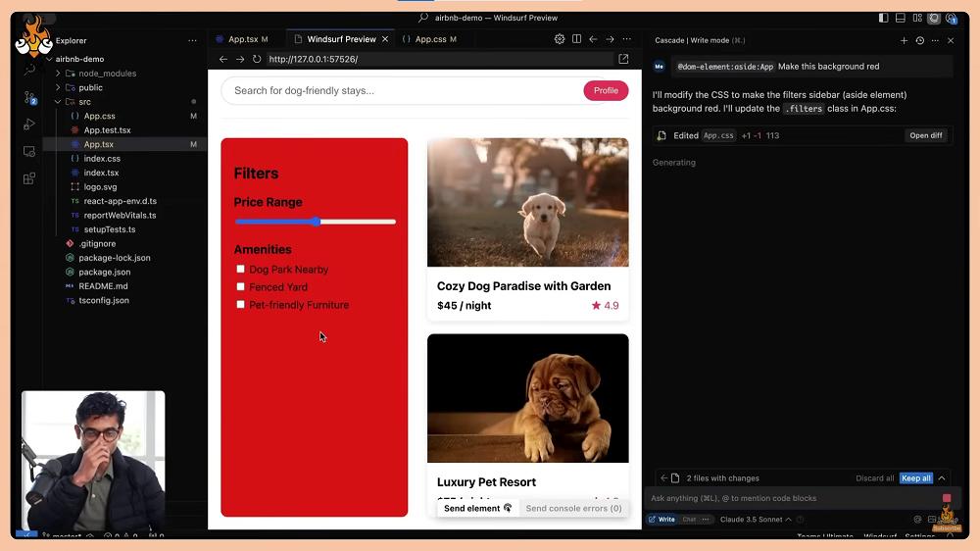Check the Dog Park Nearby checkbox
Screen dimensions: 980x551
240,269
